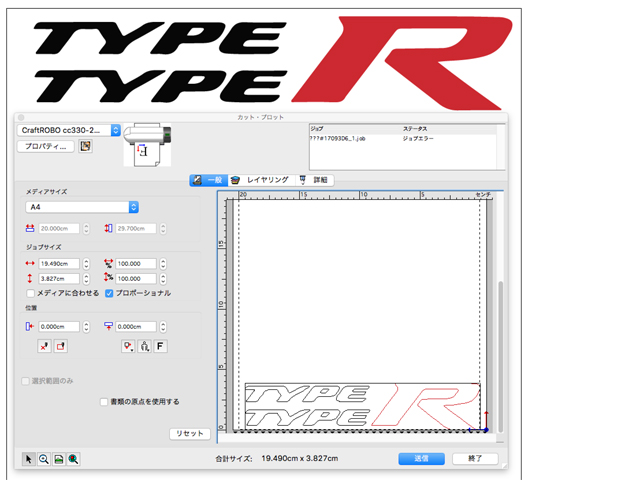Click the vertical scale field 100.000
Screen dimensions: 640x480
coord(136,278)
